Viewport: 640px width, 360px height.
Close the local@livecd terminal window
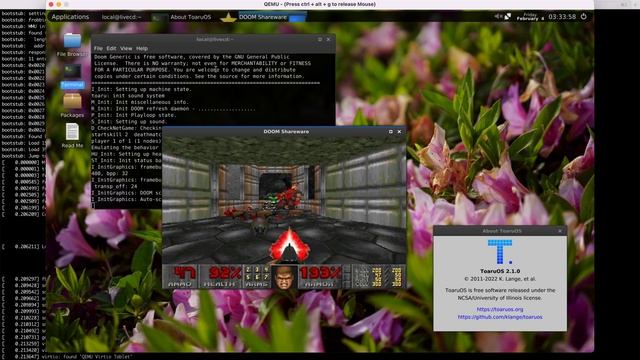tap(329, 40)
